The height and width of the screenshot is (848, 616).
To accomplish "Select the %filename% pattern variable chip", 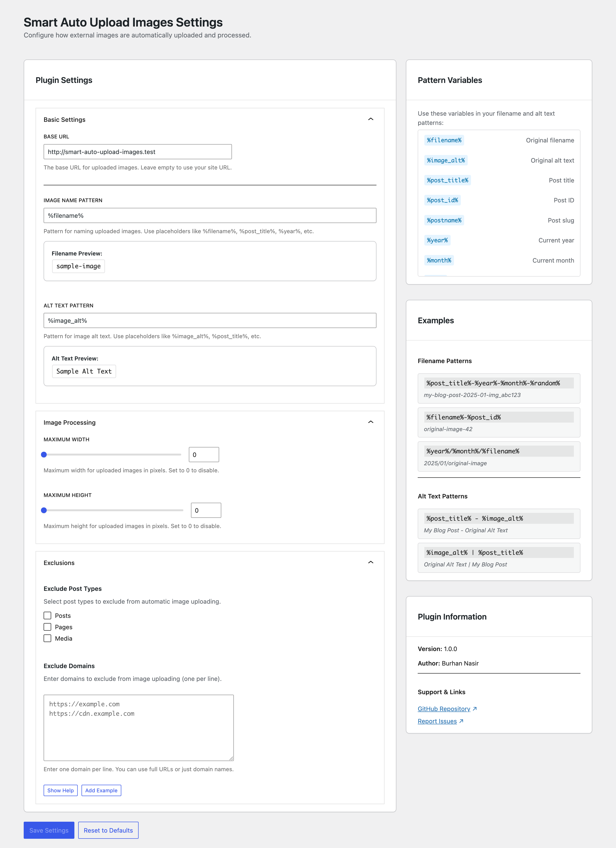I will pos(444,140).
